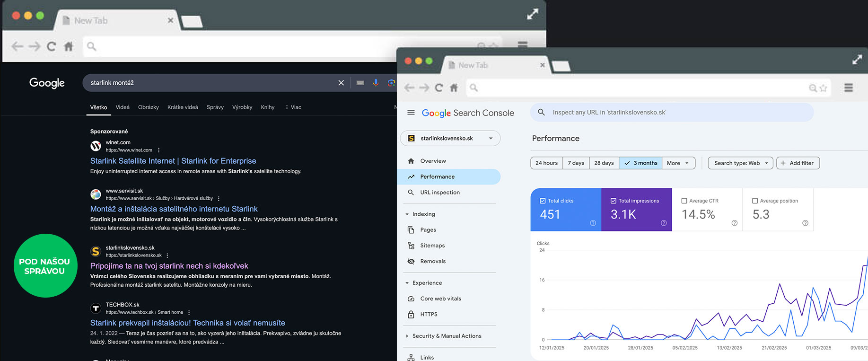The height and width of the screenshot is (361, 868).
Task: Click back arrow in Search Console browser
Action: (410, 88)
